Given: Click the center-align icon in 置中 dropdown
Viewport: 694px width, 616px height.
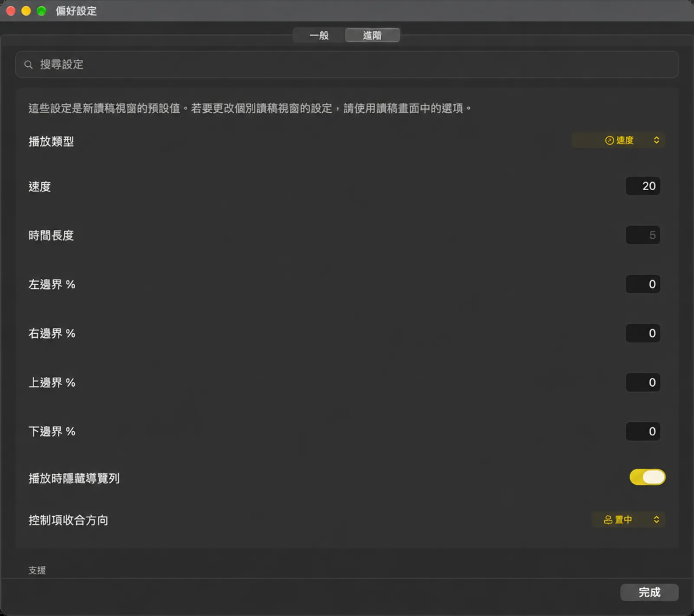Looking at the screenshot, I should point(608,519).
